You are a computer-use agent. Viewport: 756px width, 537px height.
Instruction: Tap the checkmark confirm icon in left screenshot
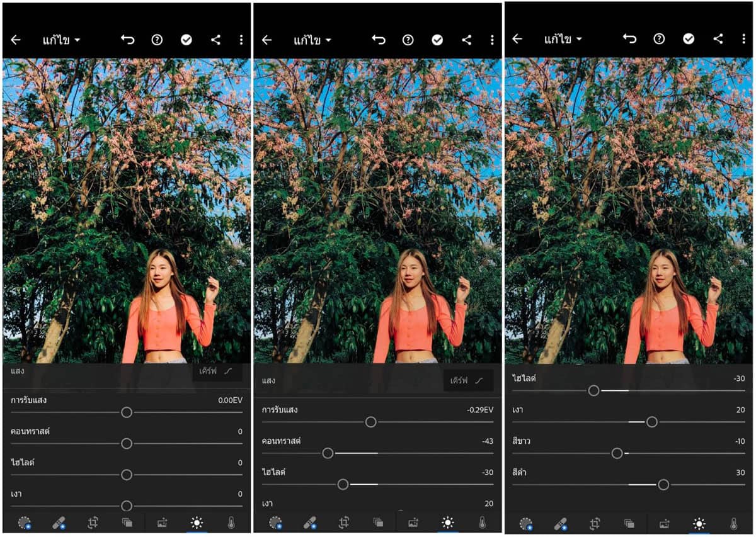point(186,40)
